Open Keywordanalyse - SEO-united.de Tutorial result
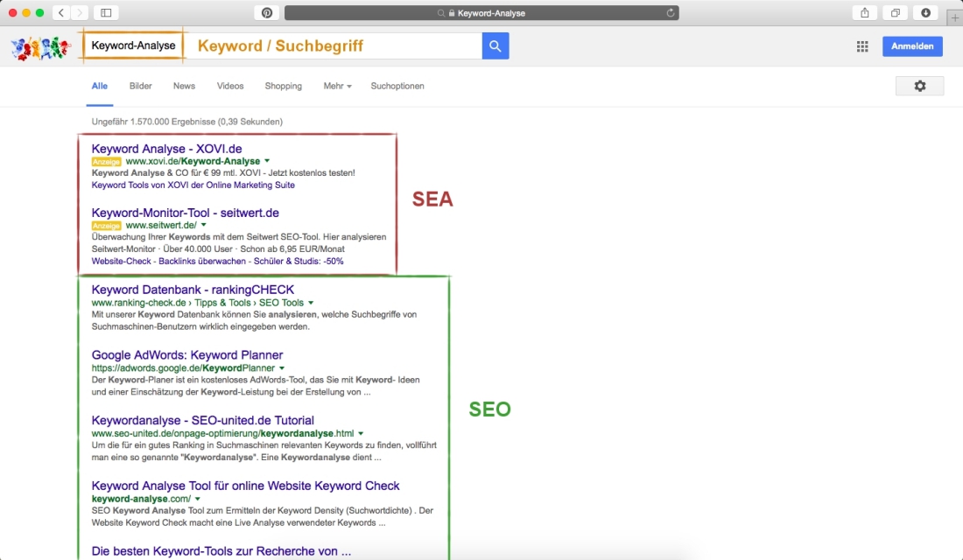 203,420
